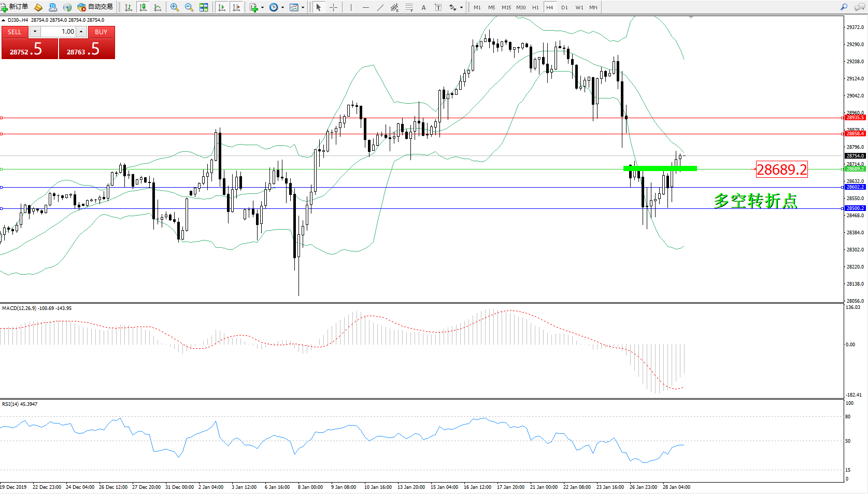Select the horizontal line drawing tool
The width and height of the screenshot is (868, 494).
pos(366,7)
